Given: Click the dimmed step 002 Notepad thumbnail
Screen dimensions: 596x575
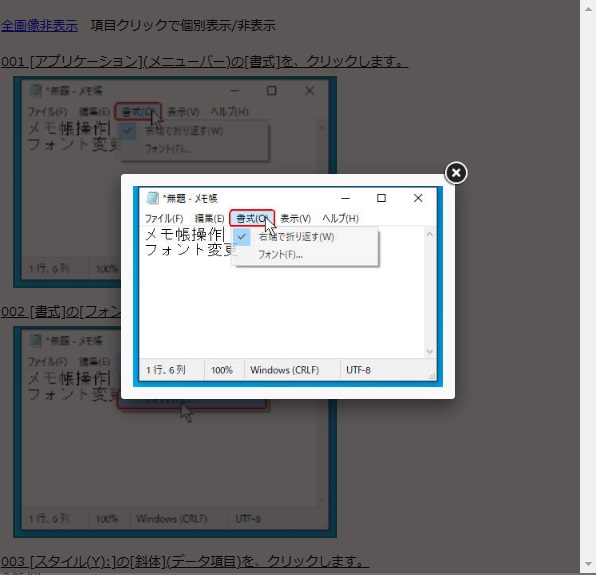Looking at the screenshot, I should pos(175,432).
